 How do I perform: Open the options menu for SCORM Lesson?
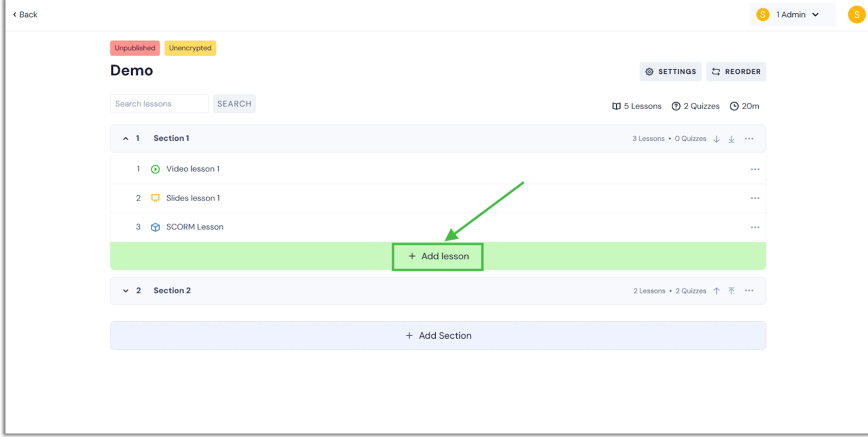(755, 226)
